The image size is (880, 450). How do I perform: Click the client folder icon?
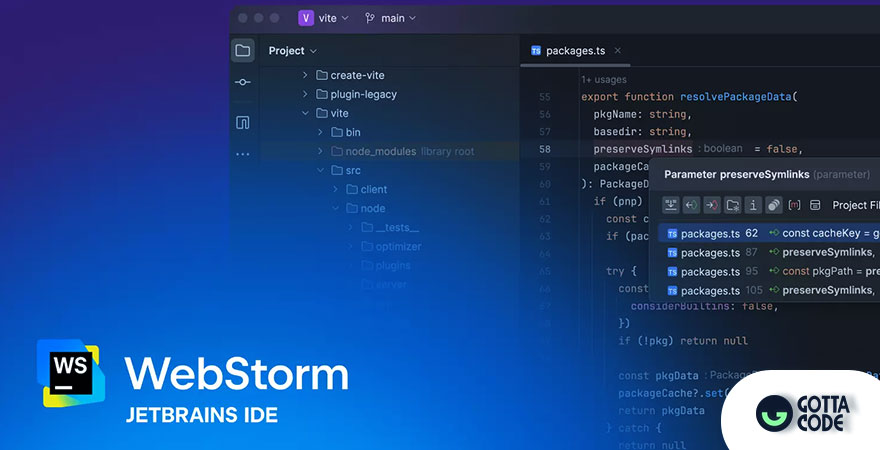pos(352,189)
